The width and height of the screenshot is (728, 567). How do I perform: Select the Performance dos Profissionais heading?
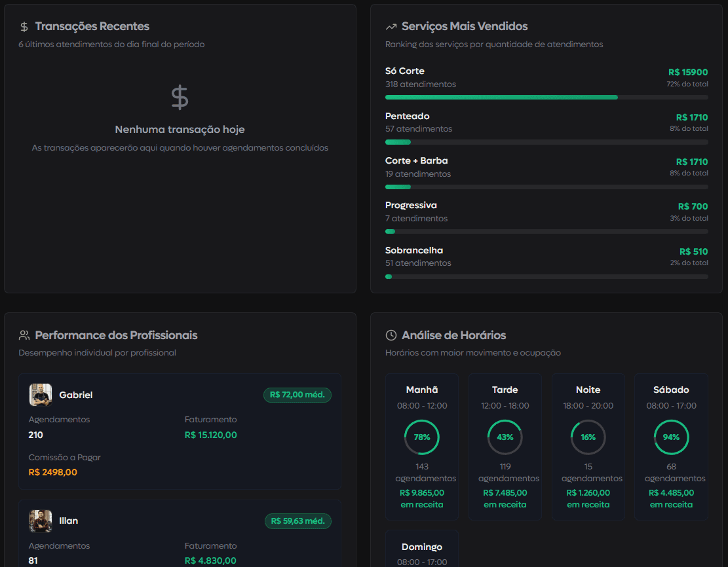(116, 335)
